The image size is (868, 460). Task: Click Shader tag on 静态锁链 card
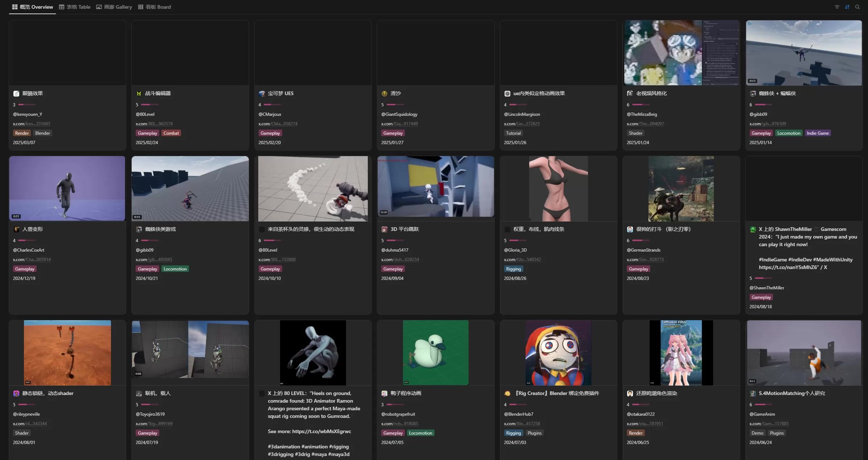22,433
